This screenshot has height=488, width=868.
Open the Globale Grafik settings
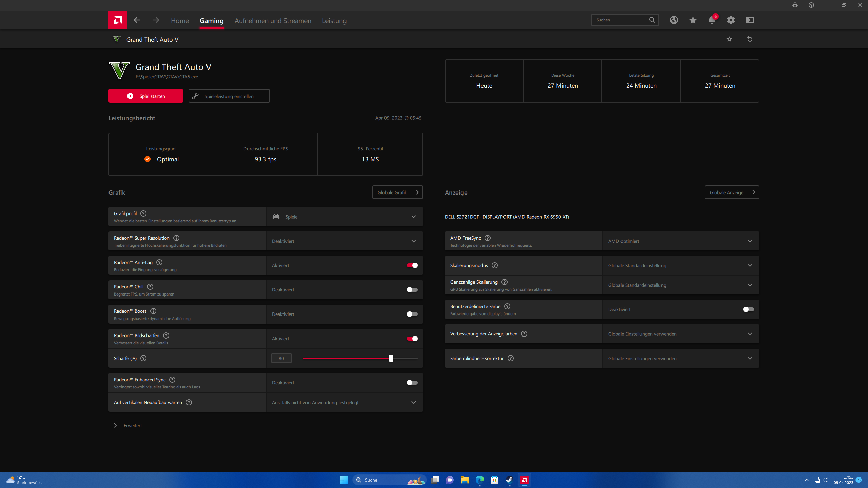coord(397,192)
